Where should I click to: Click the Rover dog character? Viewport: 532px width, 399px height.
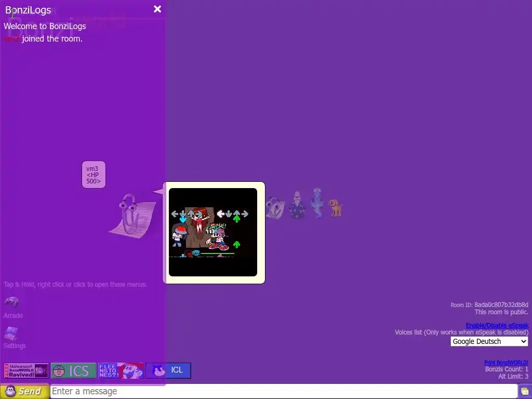coord(336,208)
